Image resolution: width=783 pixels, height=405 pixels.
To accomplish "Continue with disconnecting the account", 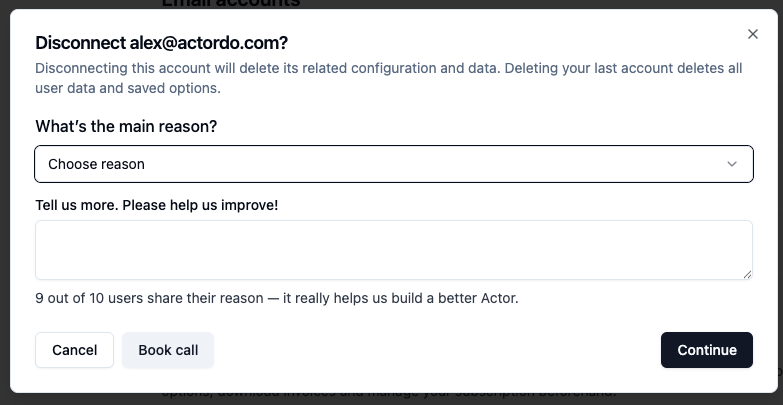I will pos(707,350).
